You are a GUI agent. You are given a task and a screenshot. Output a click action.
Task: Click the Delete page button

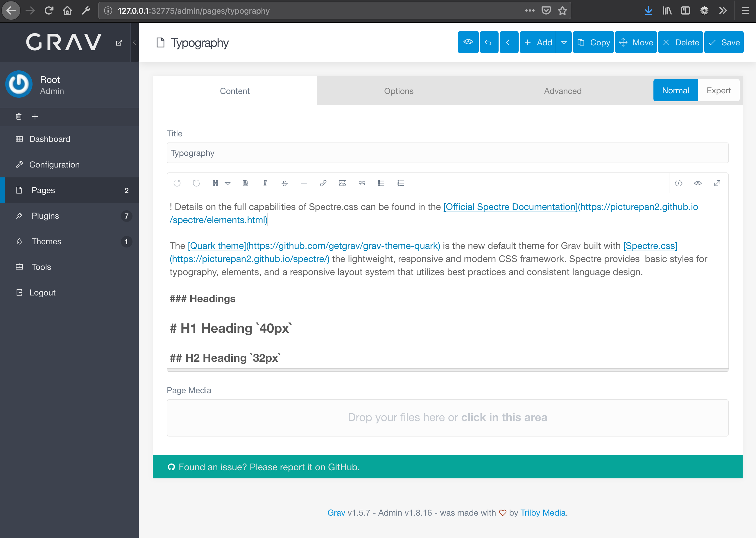[680, 42]
